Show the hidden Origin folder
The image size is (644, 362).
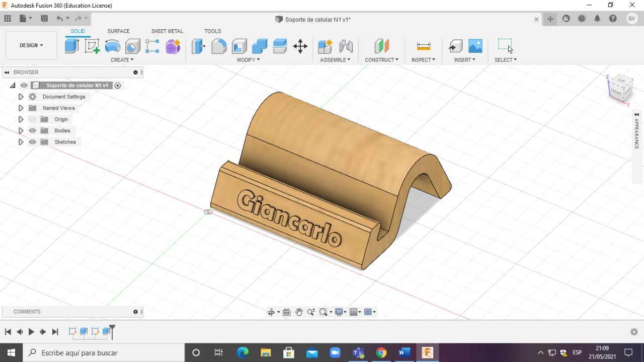pos(33,119)
